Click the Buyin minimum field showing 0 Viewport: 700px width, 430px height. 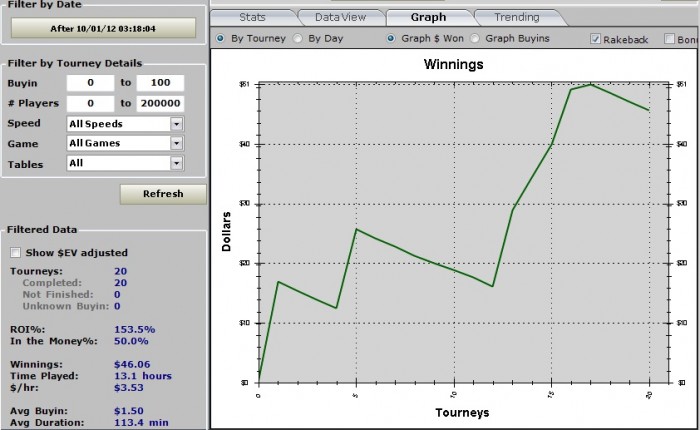tap(91, 83)
